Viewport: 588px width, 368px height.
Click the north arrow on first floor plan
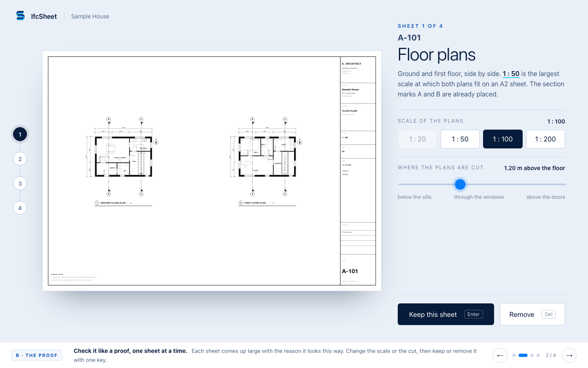click(x=300, y=141)
